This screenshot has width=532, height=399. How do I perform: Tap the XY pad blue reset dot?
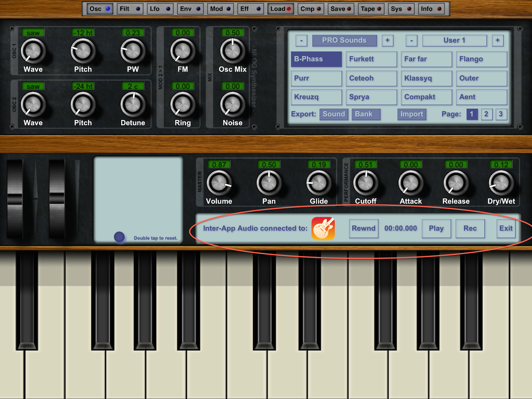click(x=119, y=237)
